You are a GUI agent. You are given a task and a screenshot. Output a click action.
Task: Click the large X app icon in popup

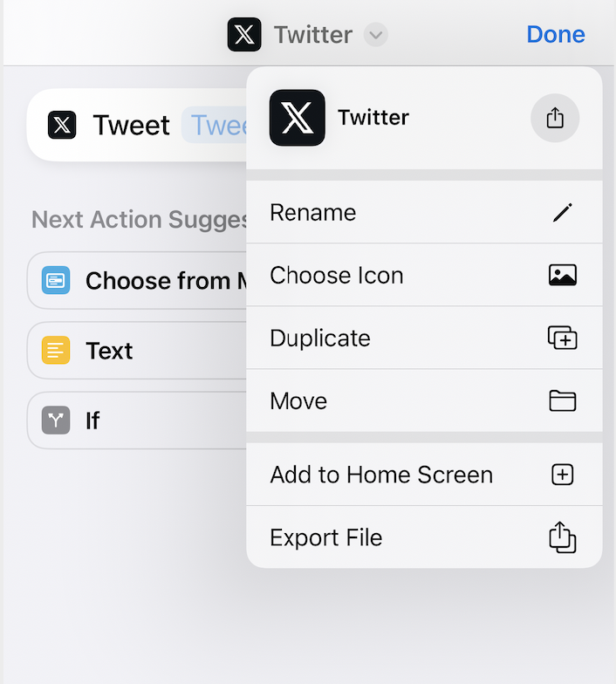pyautogui.click(x=297, y=118)
